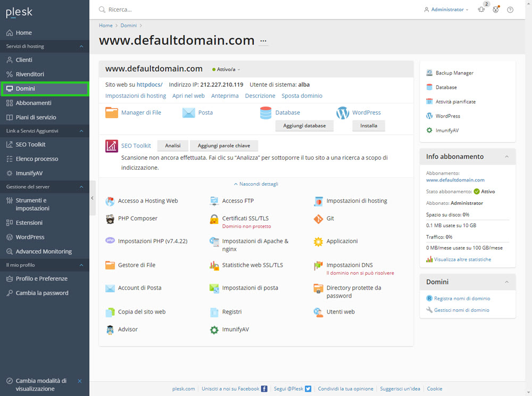Click the Sposta dominio link
The width and height of the screenshot is (532, 396).
tap(302, 96)
